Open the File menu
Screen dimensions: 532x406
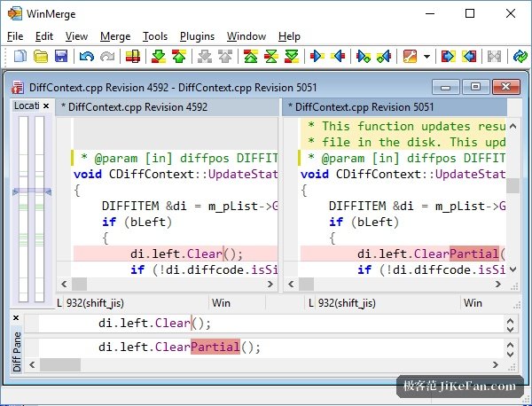[x=15, y=36]
